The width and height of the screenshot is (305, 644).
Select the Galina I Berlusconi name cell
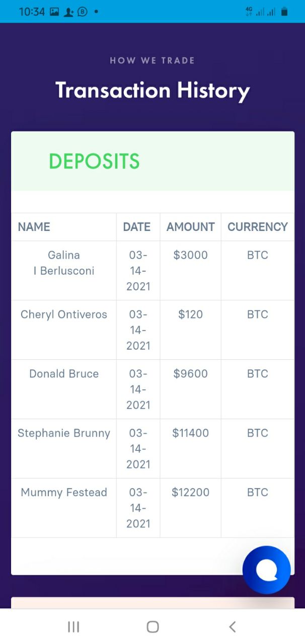coord(64,271)
